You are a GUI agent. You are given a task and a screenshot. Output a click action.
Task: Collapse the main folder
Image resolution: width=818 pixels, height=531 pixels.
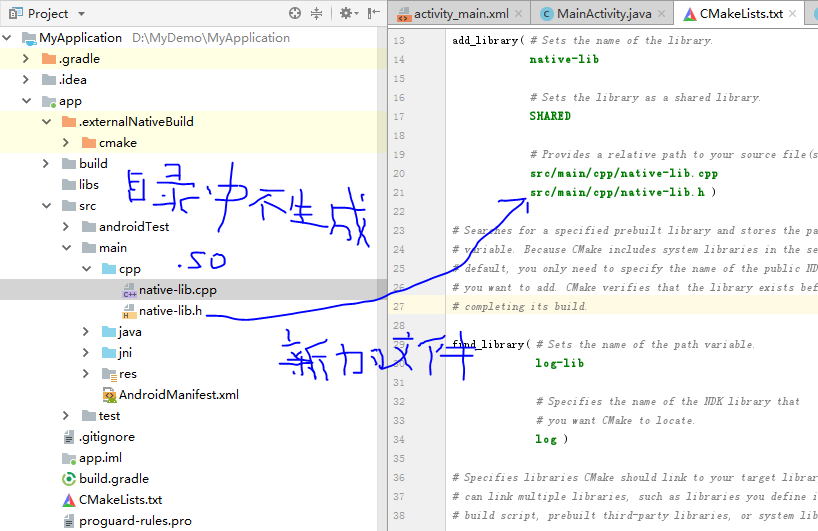coord(67,248)
